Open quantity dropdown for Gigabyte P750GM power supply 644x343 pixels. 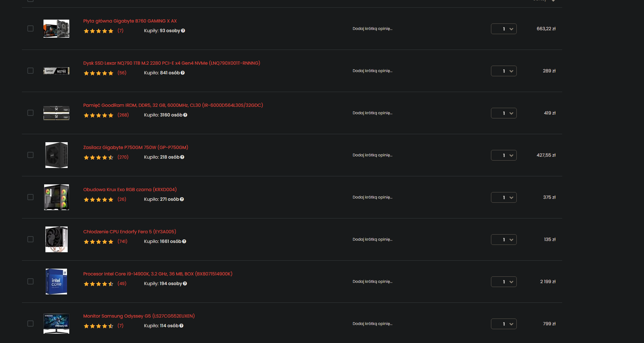click(x=504, y=155)
